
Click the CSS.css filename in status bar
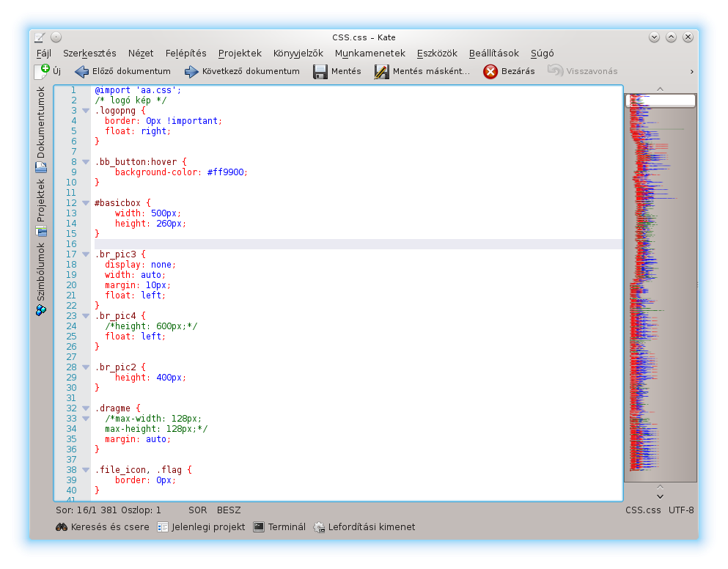click(643, 510)
